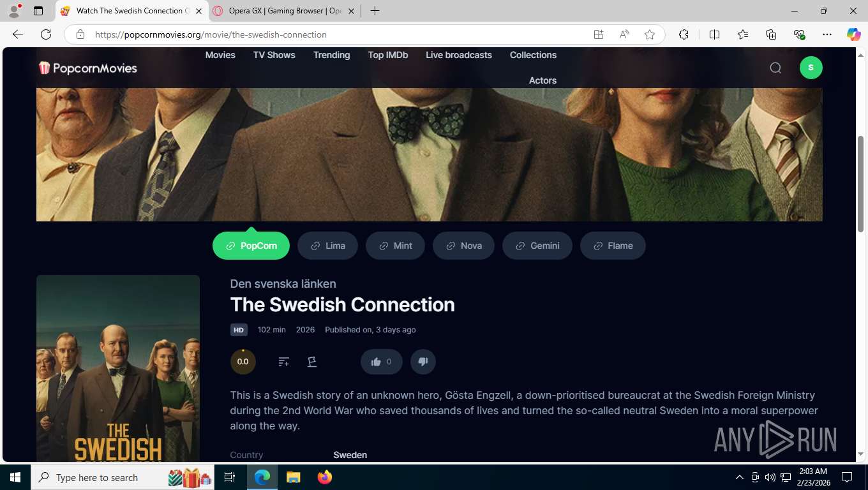
Task: Open the Collections site menu item
Action: [533, 55]
